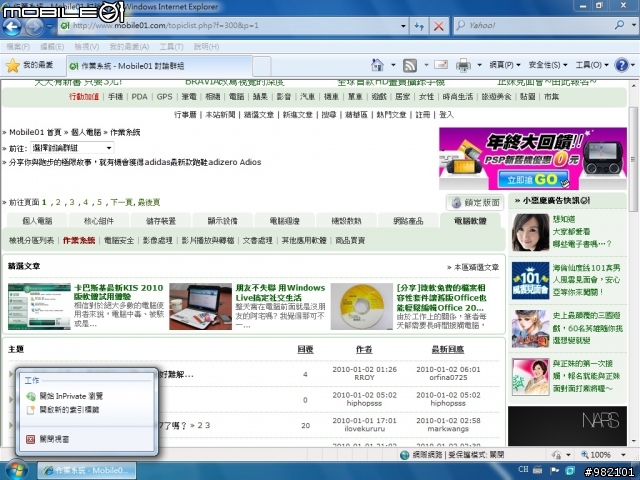This screenshot has height=480, width=640.
Task: Click the PDA navigation link
Action: pos(139,97)
